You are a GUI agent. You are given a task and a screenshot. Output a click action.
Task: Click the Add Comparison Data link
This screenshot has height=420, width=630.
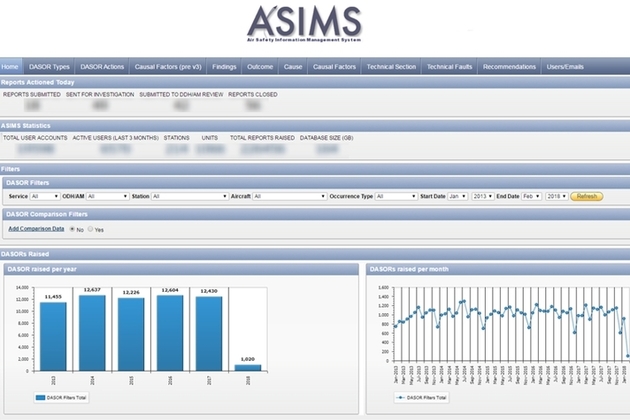pos(36,229)
